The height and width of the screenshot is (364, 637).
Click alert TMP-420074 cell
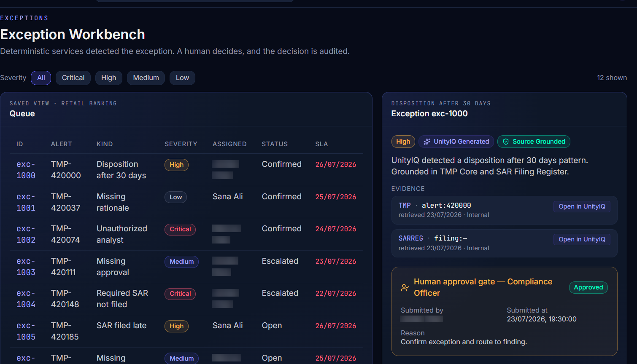(65, 234)
